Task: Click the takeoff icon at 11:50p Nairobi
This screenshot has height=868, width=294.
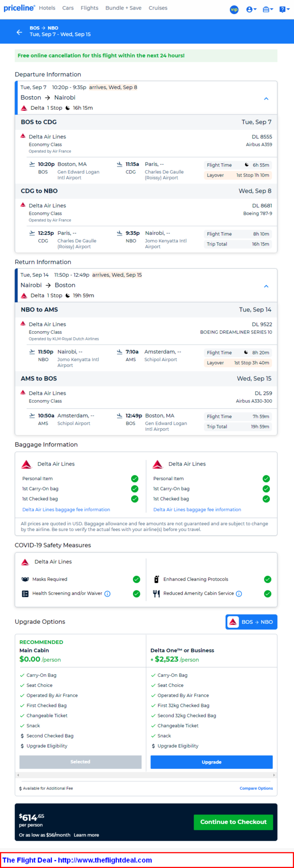Action: point(32,352)
